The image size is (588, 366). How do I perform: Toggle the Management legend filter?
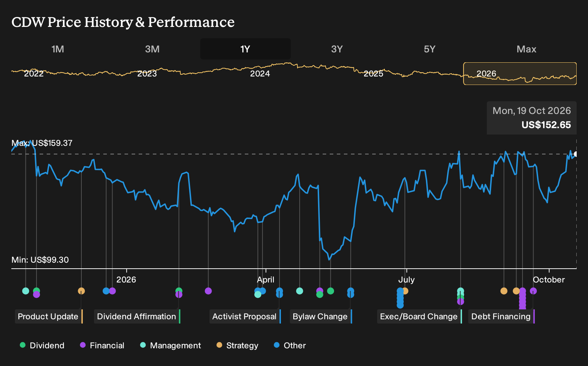tap(171, 345)
